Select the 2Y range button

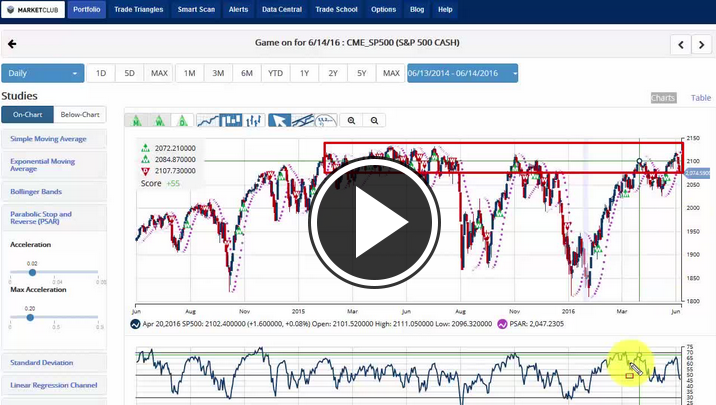coord(333,73)
